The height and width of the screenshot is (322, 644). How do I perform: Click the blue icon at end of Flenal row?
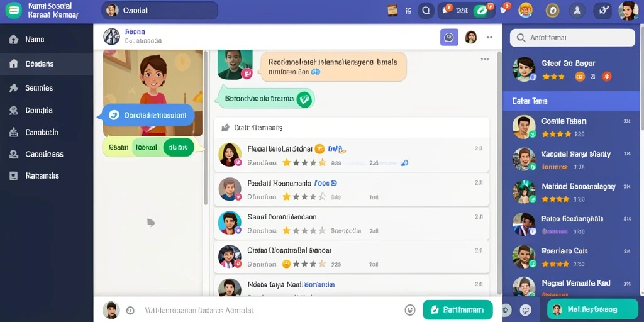point(404,163)
